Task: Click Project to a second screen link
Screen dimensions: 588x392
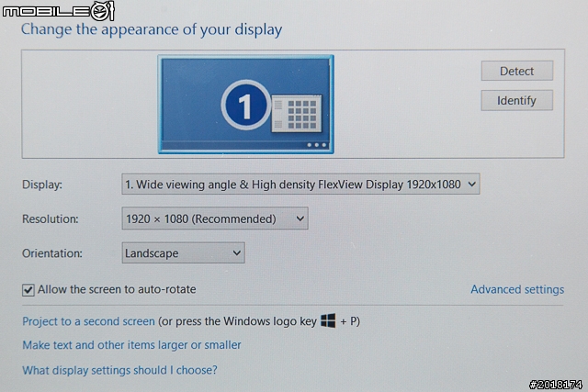Action: (x=88, y=321)
